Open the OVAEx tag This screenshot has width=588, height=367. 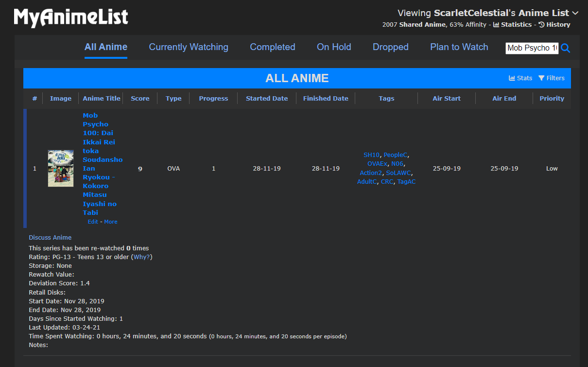point(377,164)
